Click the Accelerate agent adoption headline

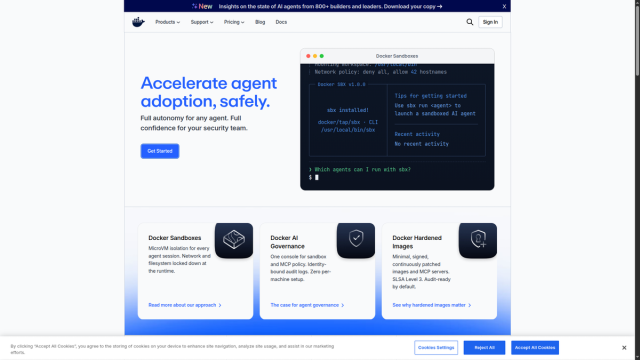click(209, 92)
